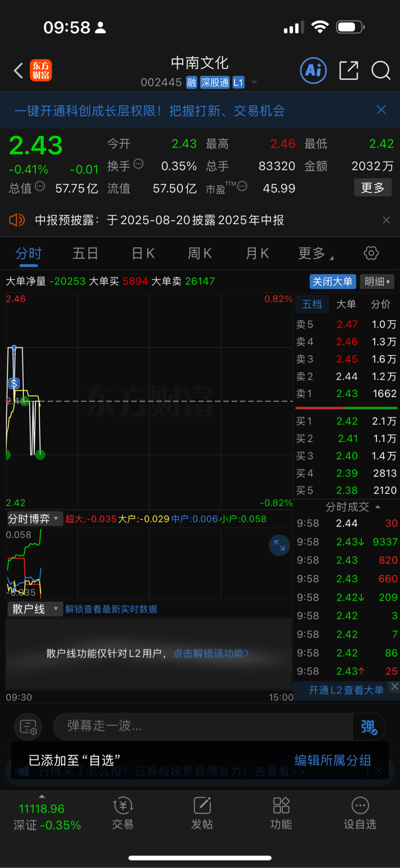Tap 编辑所属分组 link
400x868 pixels.
[332, 760]
